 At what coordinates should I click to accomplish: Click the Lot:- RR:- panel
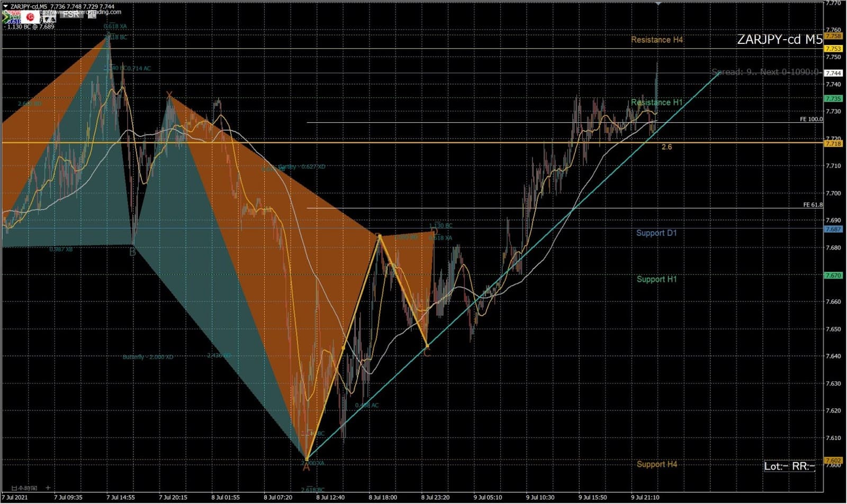[789, 466]
